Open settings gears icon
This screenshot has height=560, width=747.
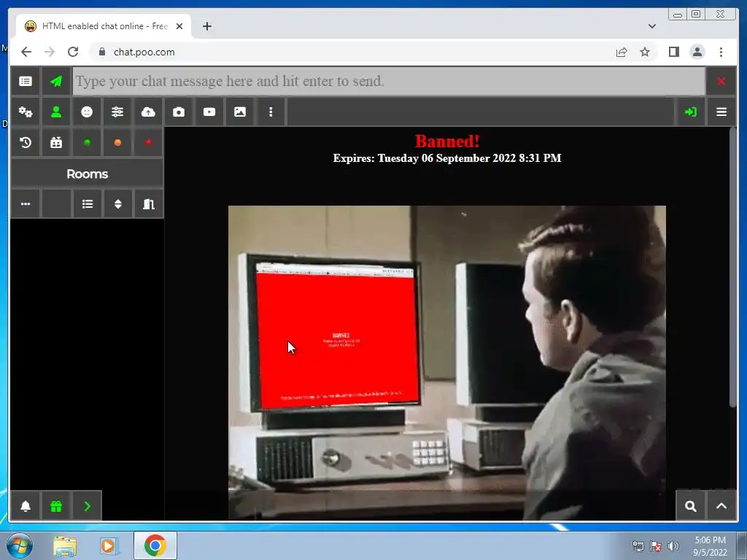pos(26,112)
